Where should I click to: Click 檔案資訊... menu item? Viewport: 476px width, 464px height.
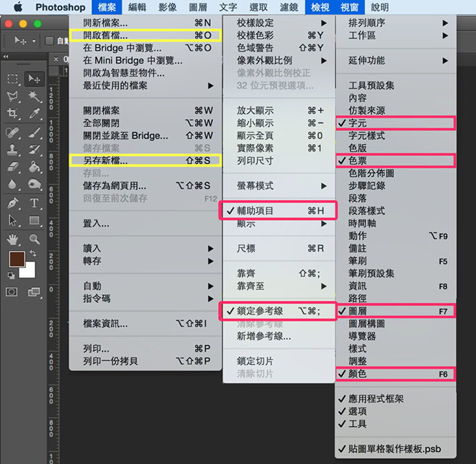145,324
